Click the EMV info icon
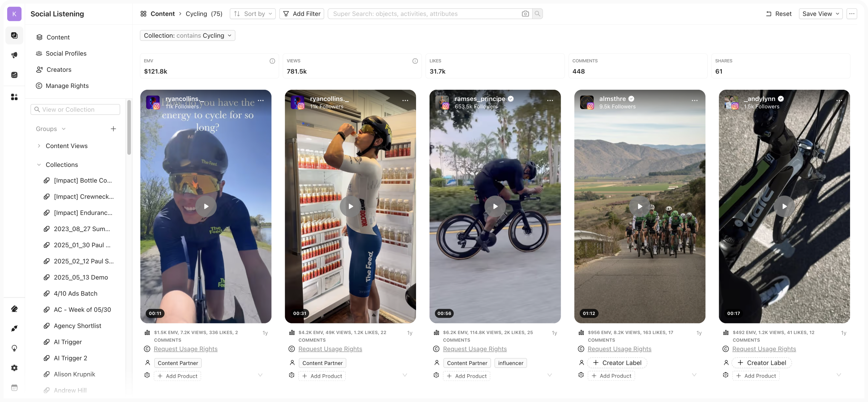This screenshot has width=868, height=402. 272,61
